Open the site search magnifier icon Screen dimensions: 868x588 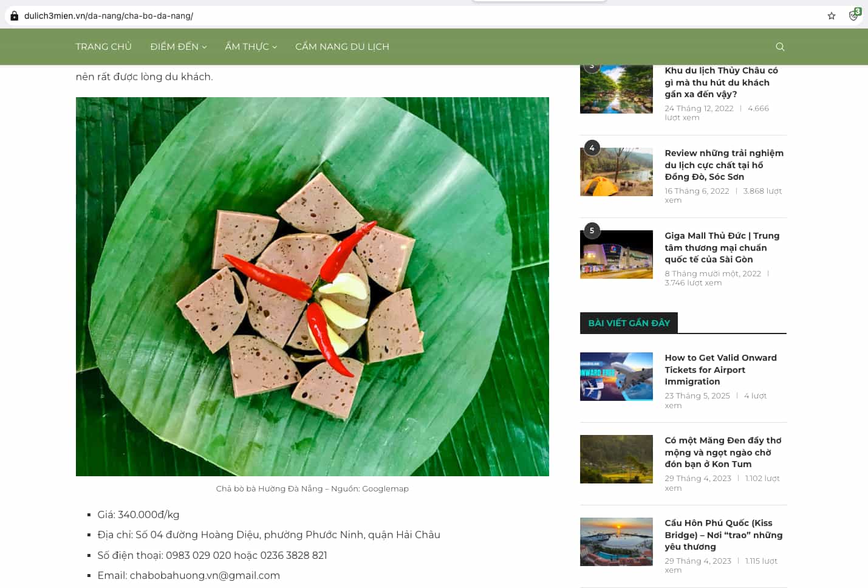point(780,47)
